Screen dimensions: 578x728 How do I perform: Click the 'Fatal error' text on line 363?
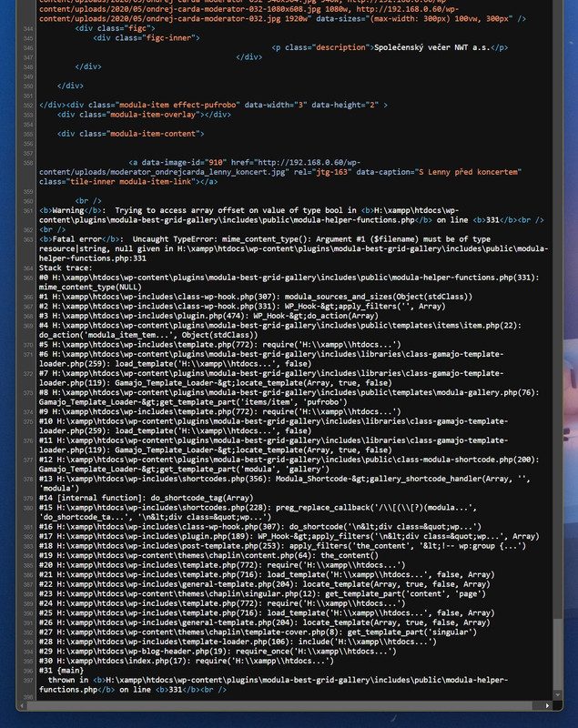(76, 239)
